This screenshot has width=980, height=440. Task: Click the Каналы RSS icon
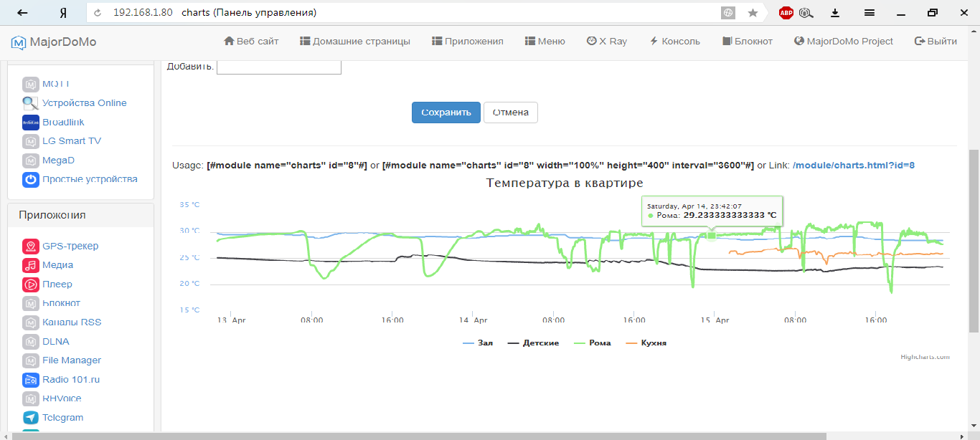point(31,322)
